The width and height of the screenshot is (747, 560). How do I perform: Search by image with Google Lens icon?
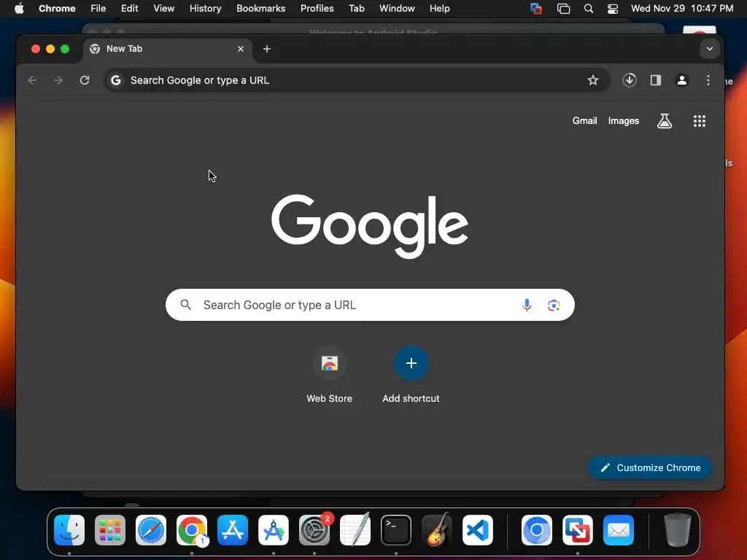[554, 305]
